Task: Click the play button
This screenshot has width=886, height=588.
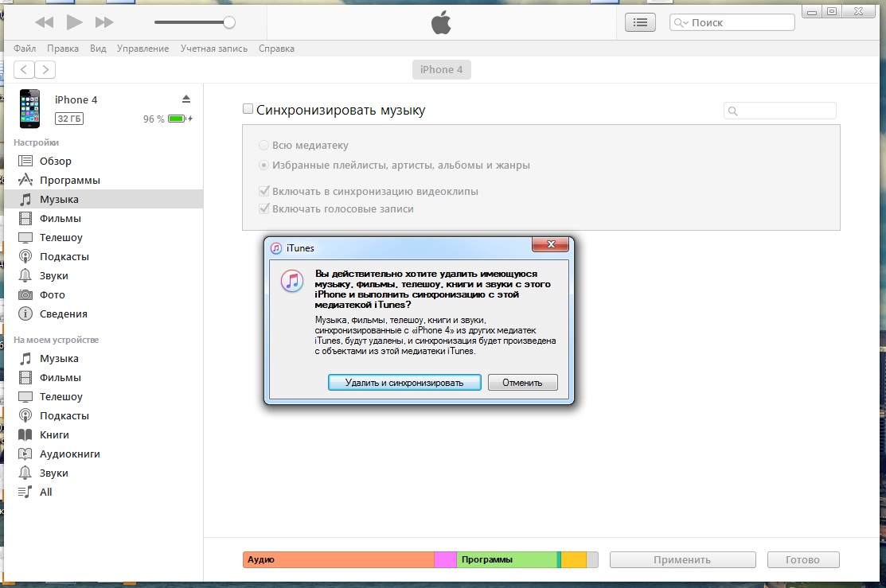Action: pos(74,22)
